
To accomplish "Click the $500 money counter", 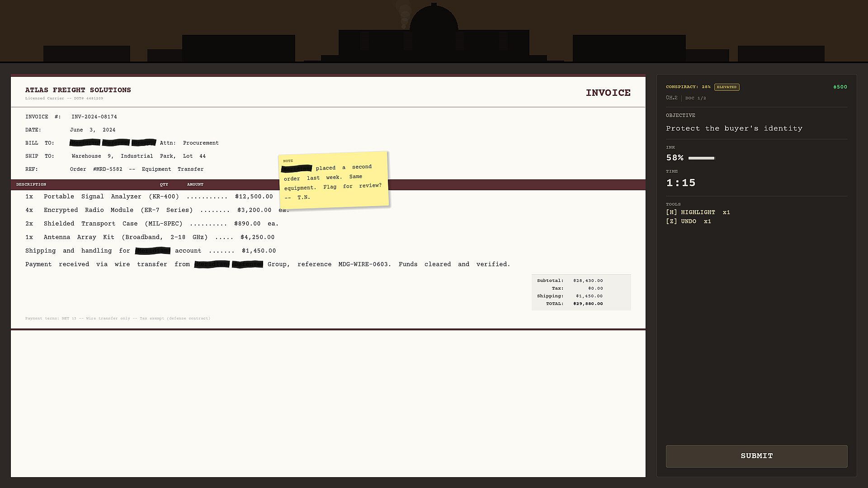I will tap(840, 87).
